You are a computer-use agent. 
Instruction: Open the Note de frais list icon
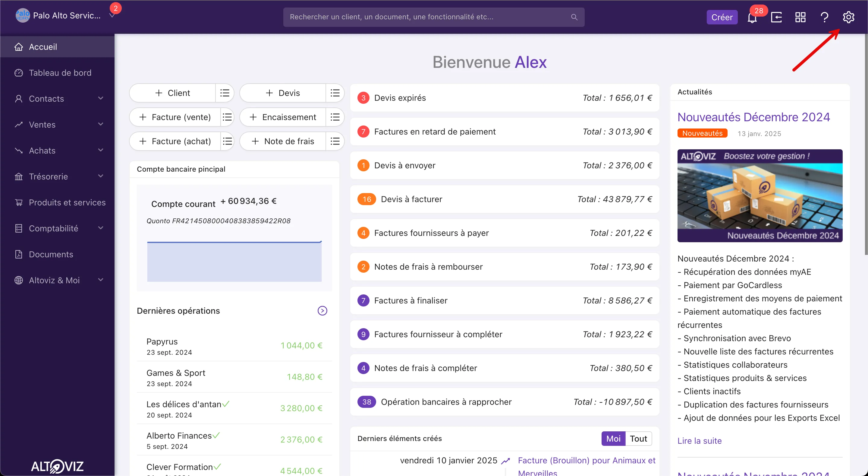335,141
